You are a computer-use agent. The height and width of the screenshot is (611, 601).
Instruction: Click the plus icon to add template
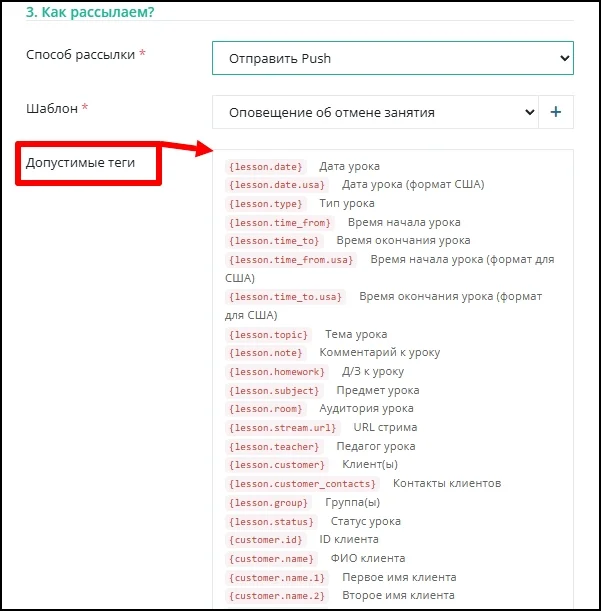tap(556, 112)
